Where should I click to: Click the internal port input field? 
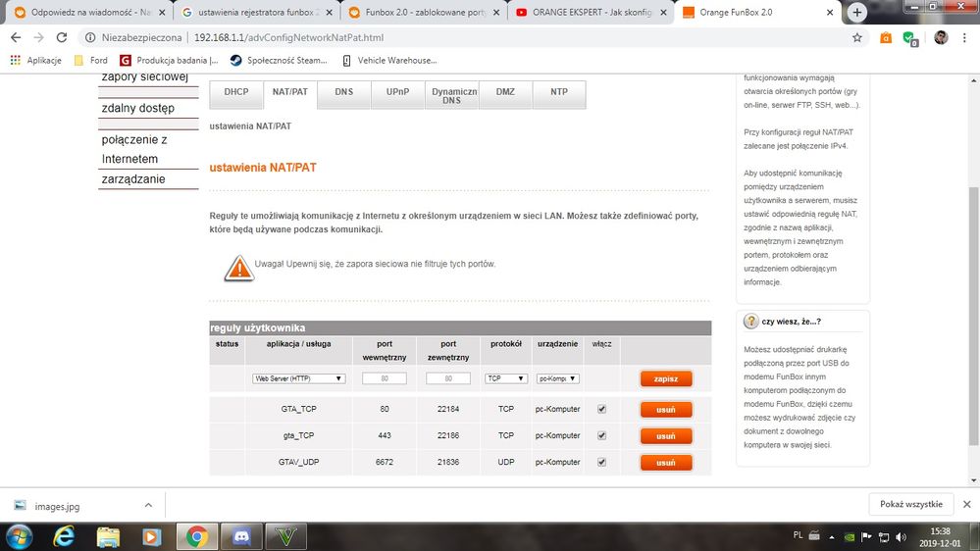[385, 378]
